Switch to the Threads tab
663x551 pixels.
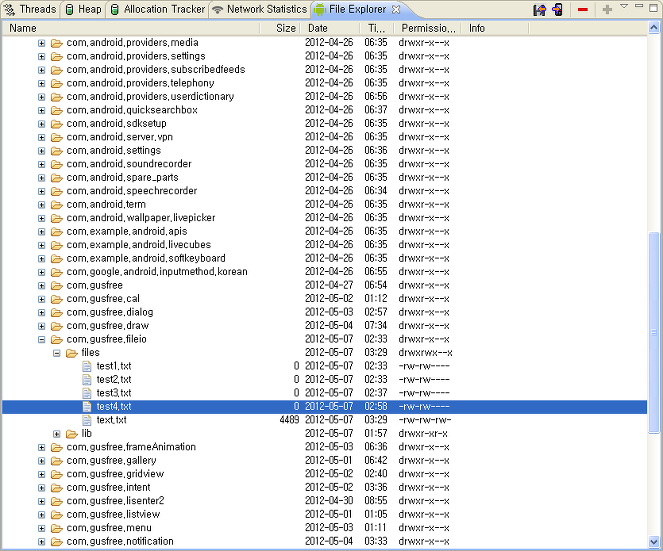click(x=30, y=9)
